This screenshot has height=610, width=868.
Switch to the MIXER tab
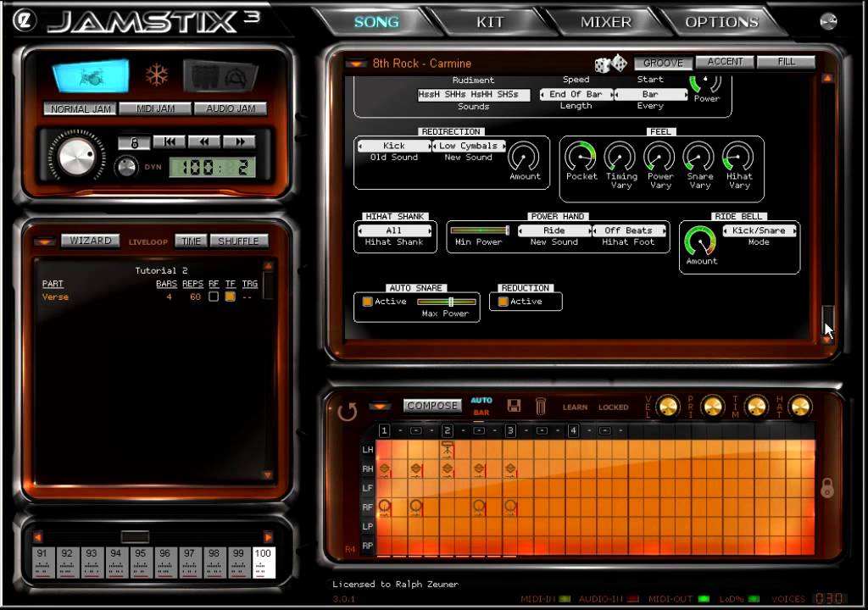coord(605,22)
